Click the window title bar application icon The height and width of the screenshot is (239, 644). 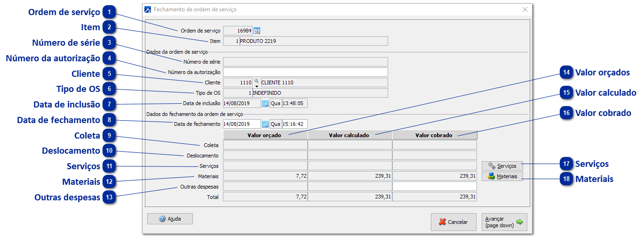click(148, 9)
